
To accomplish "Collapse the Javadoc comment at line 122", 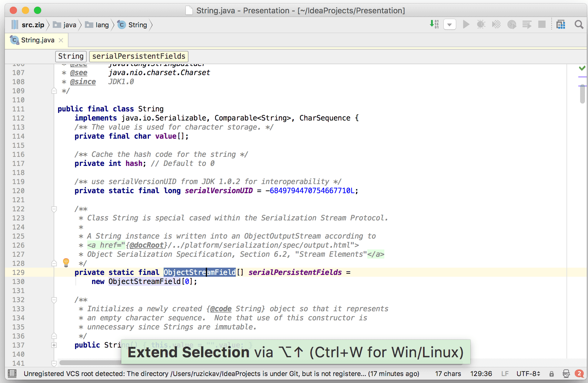I will (54, 209).
